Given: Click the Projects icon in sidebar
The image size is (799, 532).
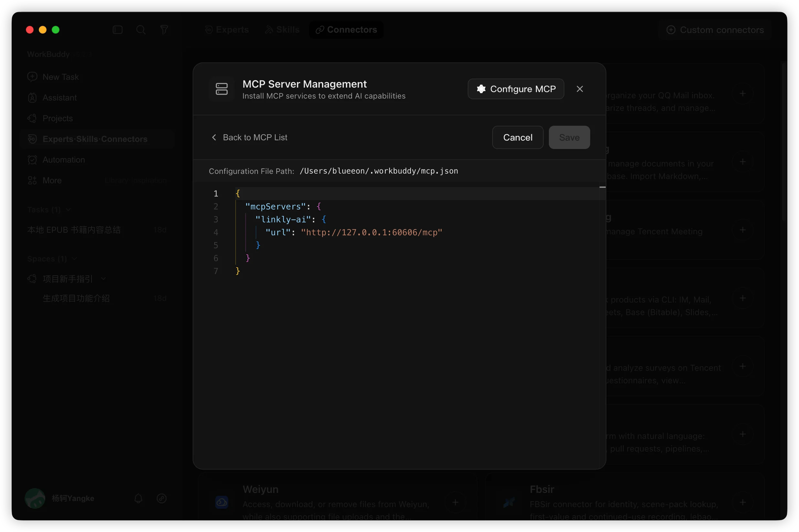Looking at the screenshot, I should tap(32, 118).
